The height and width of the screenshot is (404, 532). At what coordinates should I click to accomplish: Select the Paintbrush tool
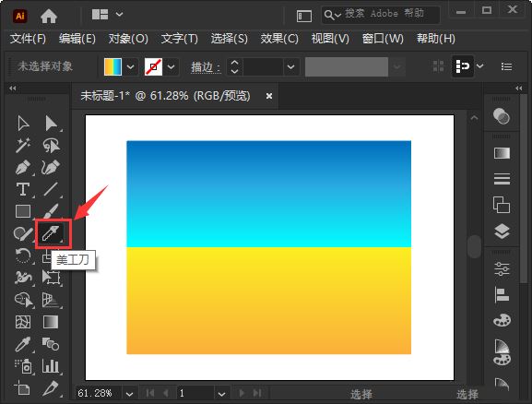51,211
